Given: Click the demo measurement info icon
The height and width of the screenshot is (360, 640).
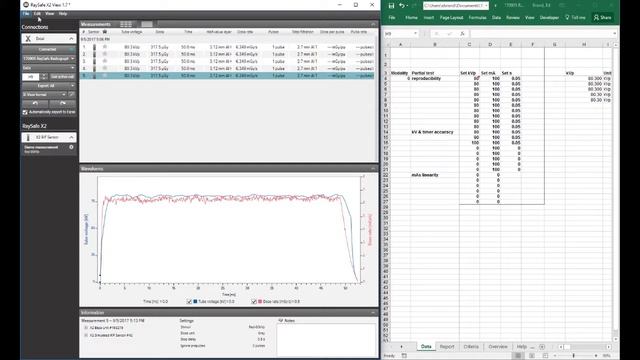Looking at the screenshot, I should [71, 147].
